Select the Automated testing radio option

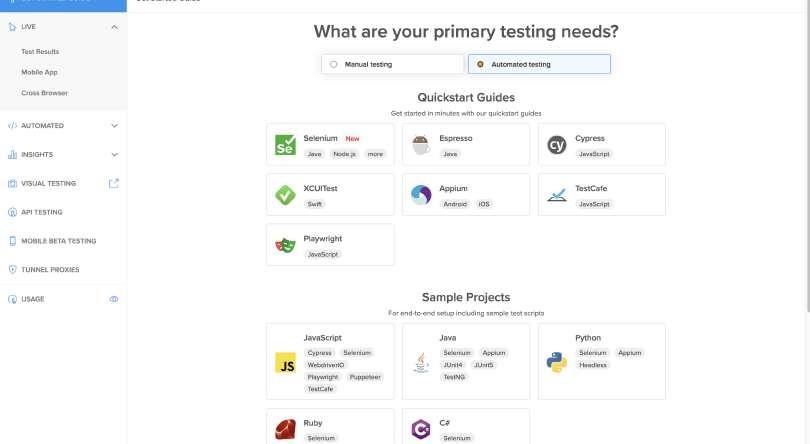(481, 64)
